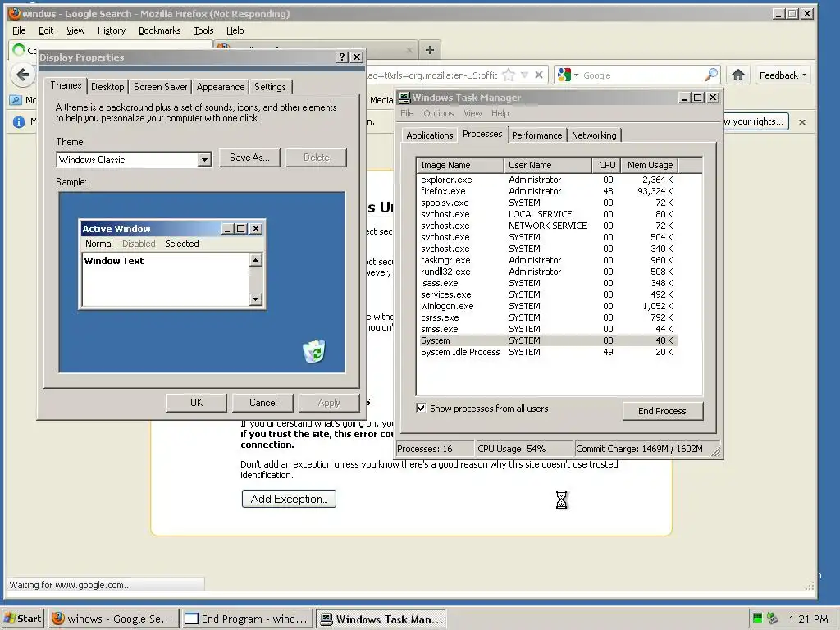Click the Windows Start button
The image size is (840, 630).
pos(24,619)
